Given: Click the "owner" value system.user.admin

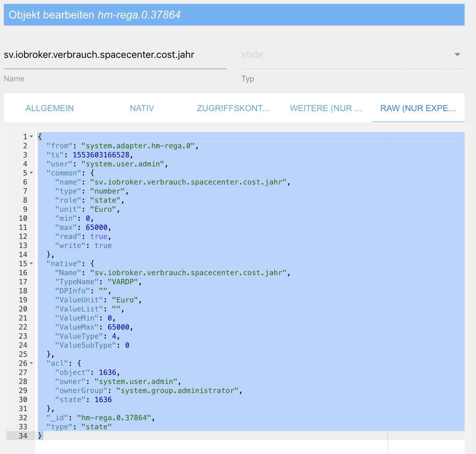Looking at the screenshot, I should tap(136, 382).
